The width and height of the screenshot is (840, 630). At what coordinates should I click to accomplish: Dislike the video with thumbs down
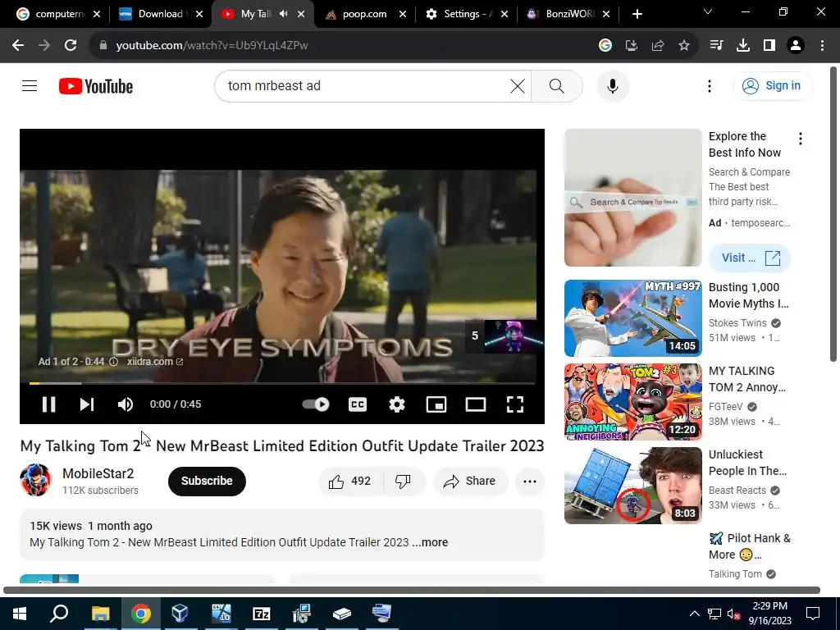403,481
